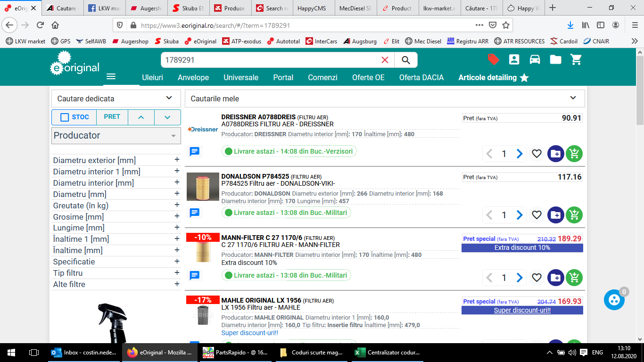This screenshot has height=362, width=644.
Task: Open Augsburg bookmark in bookmarks bar
Action: pos(360,41)
